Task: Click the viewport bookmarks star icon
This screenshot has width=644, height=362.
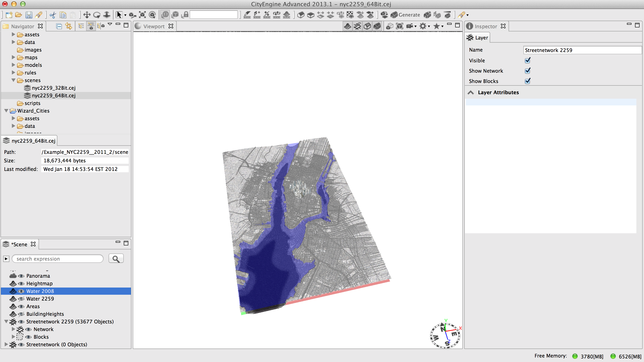Action: coord(436,26)
